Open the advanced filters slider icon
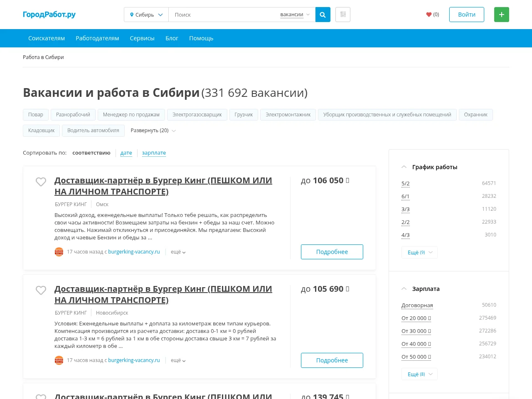Screen dimensions: 532x399 coord(343,15)
